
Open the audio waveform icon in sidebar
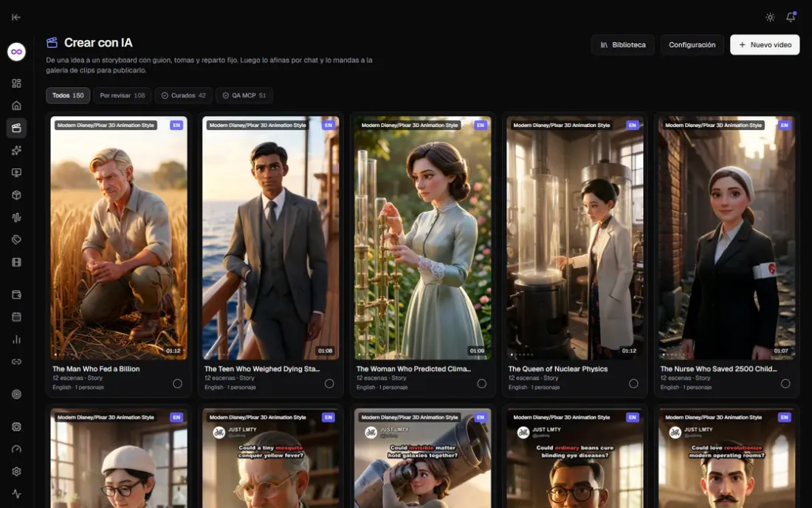click(x=16, y=218)
